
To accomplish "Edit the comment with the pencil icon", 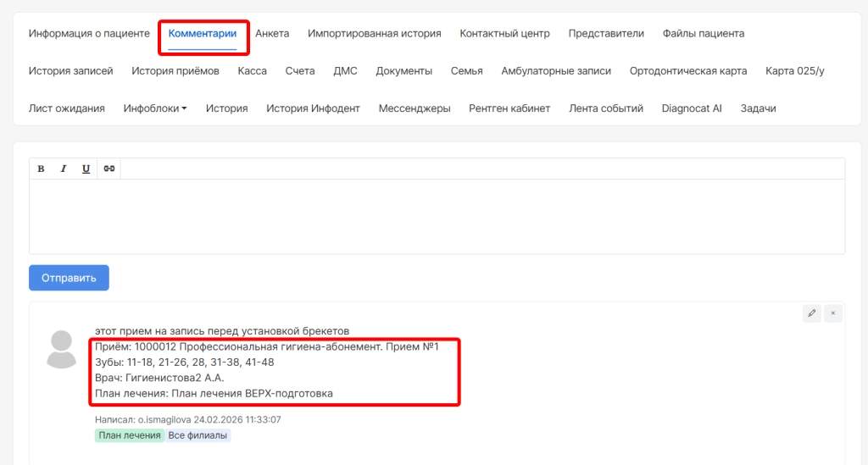I will 812,313.
